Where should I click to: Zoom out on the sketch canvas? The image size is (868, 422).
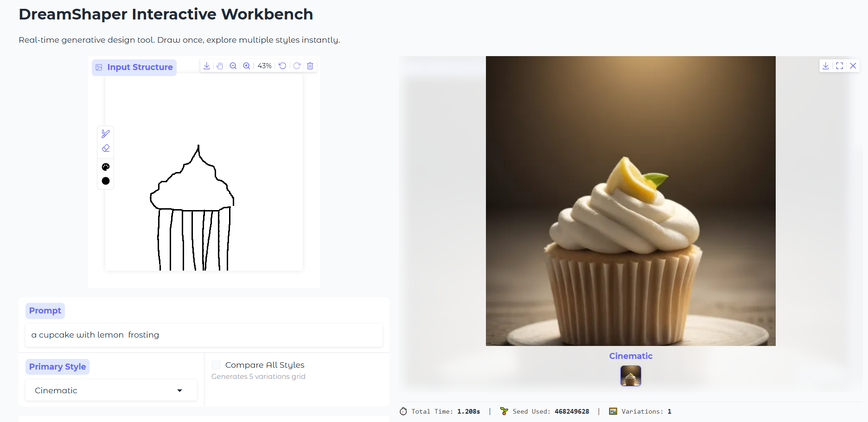pyautogui.click(x=233, y=66)
